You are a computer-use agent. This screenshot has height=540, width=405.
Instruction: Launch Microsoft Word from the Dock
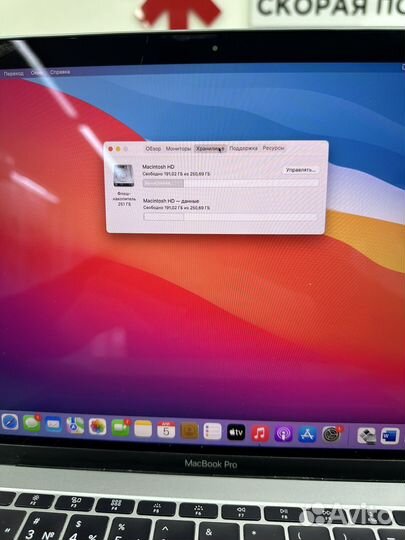click(390, 436)
